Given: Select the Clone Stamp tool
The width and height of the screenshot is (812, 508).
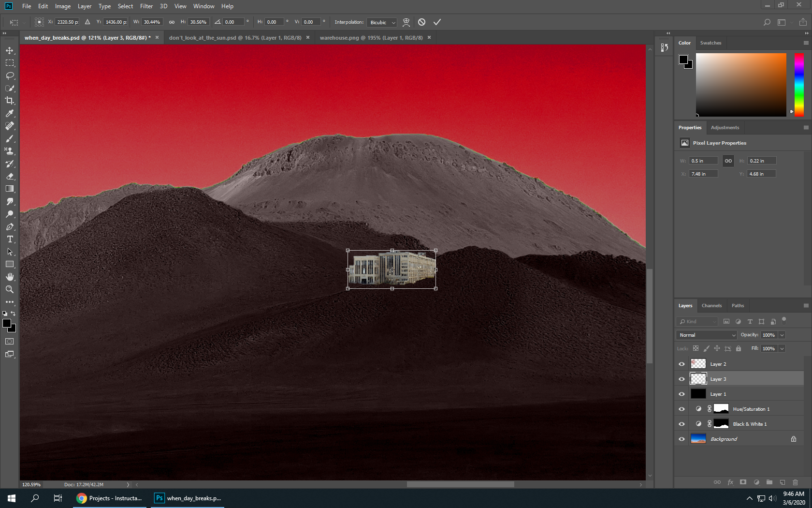Looking at the screenshot, I should (10, 151).
